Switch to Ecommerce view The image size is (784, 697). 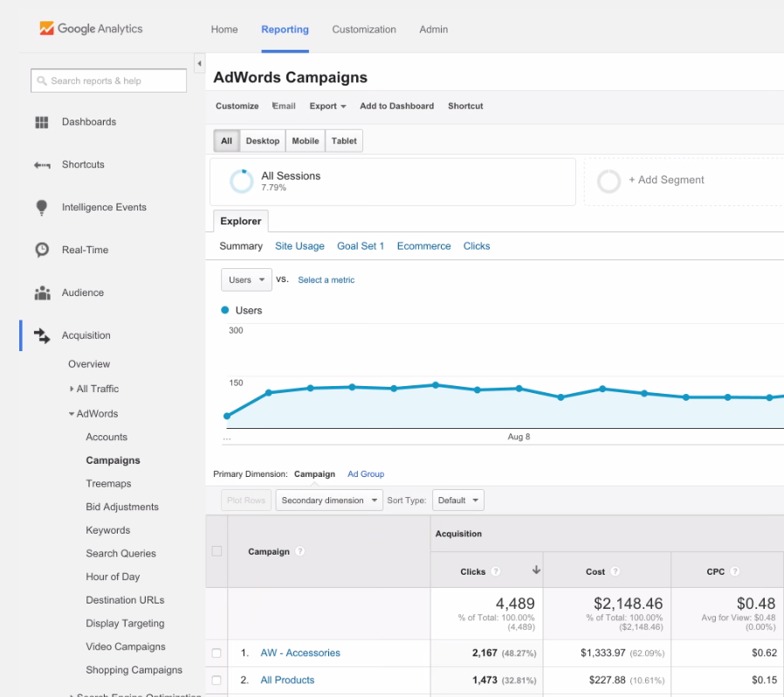[x=423, y=246]
